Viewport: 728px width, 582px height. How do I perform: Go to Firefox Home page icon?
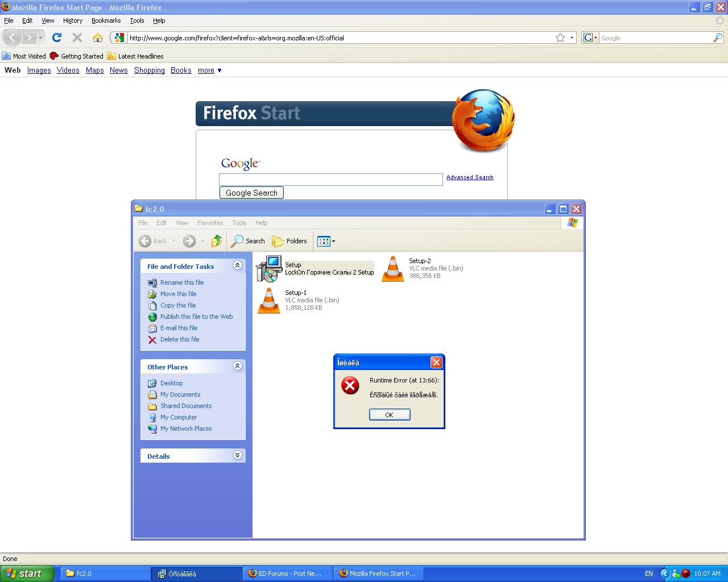(x=98, y=38)
